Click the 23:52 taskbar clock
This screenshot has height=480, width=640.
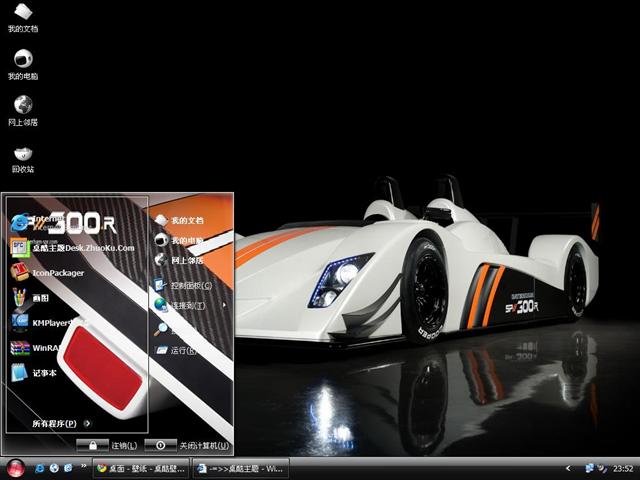pyautogui.click(x=623, y=469)
